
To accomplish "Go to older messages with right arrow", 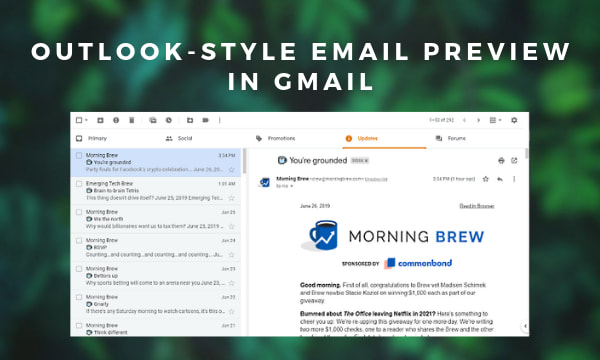I will [x=478, y=120].
